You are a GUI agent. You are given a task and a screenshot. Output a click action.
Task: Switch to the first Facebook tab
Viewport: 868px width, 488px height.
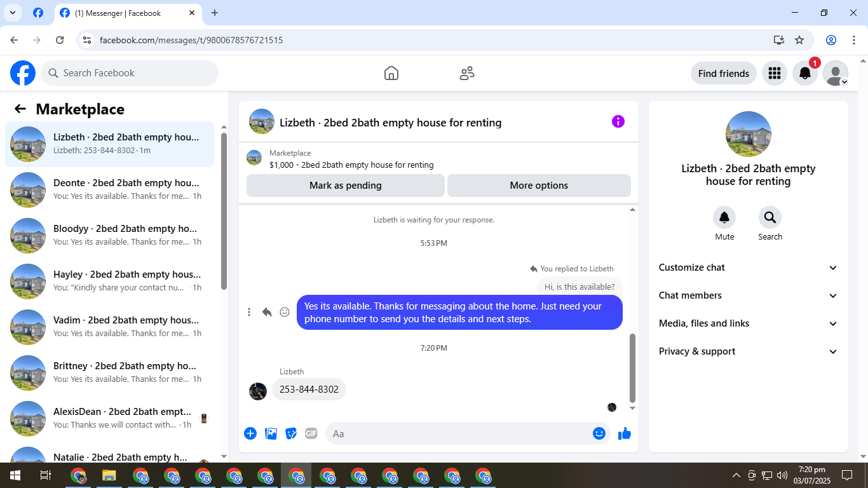point(38,13)
